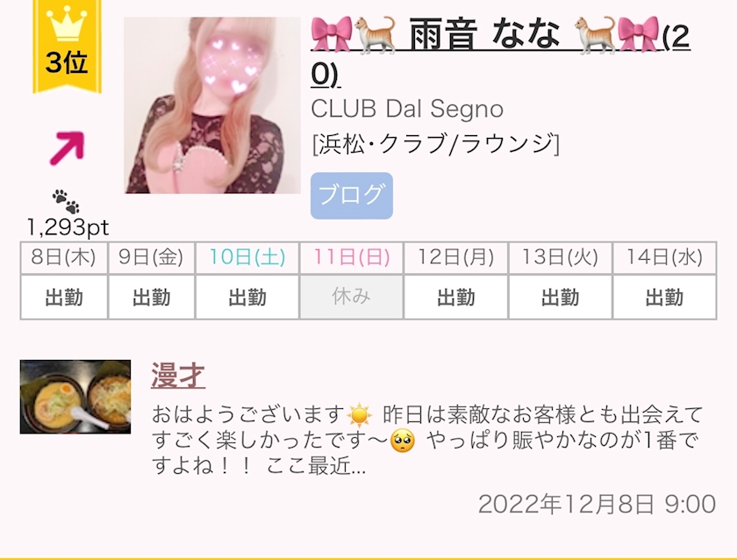Click the 休み cell for Sunday
737x560 pixels.
(x=352, y=298)
